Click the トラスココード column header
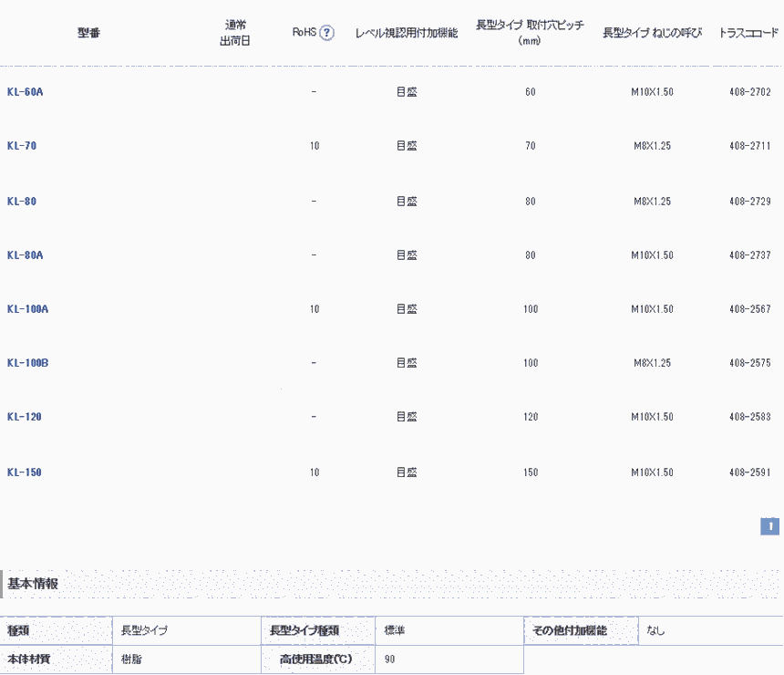Viewport: 784px width, 675px height. pos(748,33)
